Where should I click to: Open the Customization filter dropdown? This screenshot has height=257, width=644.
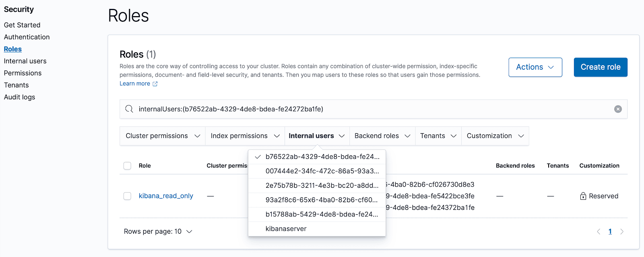tap(495, 136)
